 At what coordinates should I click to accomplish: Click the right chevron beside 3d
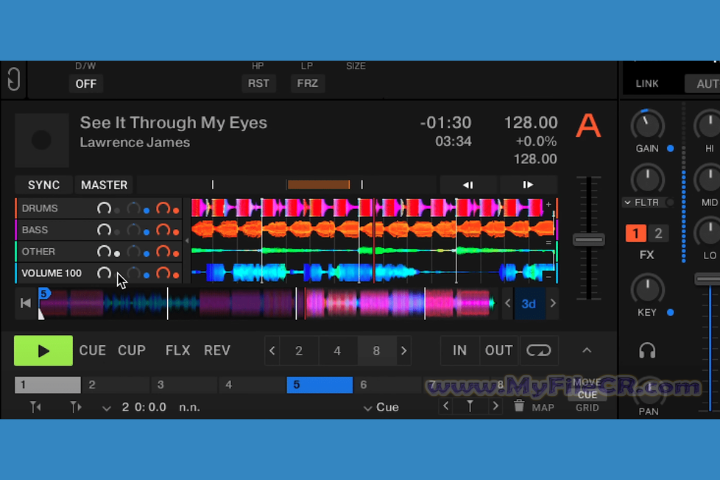coord(552,303)
